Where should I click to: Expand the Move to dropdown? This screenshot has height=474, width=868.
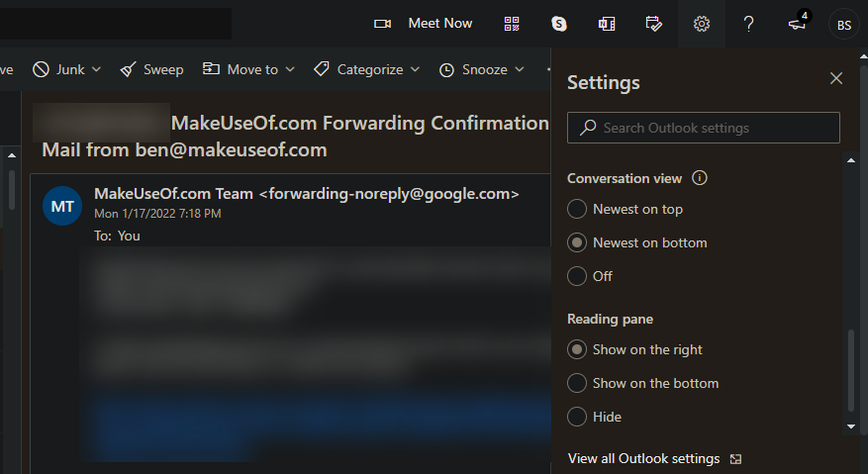coord(290,69)
